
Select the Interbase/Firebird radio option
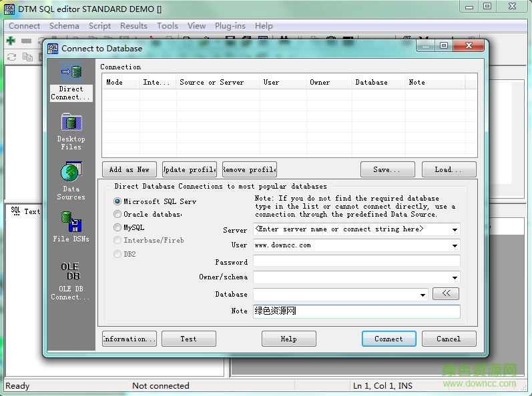[x=117, y=240]
